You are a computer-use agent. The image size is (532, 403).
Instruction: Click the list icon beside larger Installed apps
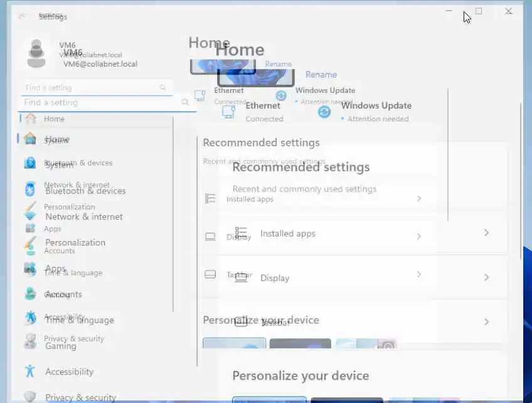(x=241, y=232)
